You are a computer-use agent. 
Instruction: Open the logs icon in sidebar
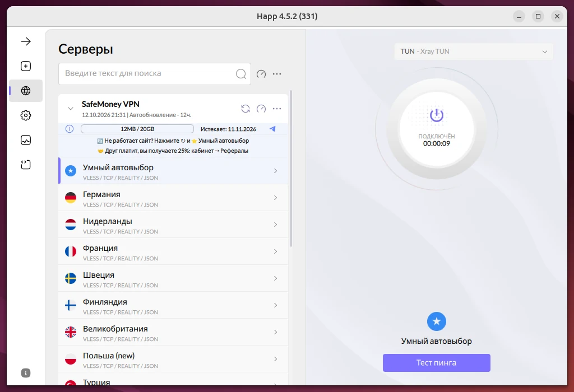[26, 165]
